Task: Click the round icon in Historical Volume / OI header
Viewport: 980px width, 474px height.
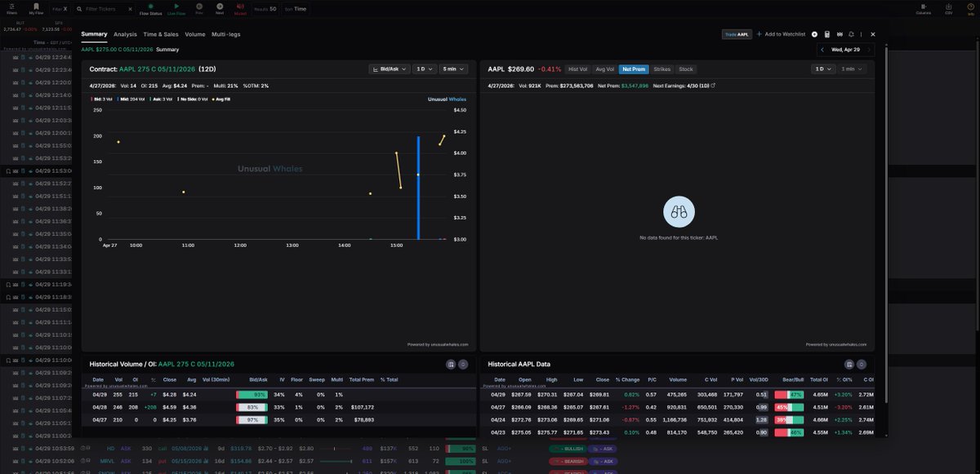Action: (x=463, y=364)
